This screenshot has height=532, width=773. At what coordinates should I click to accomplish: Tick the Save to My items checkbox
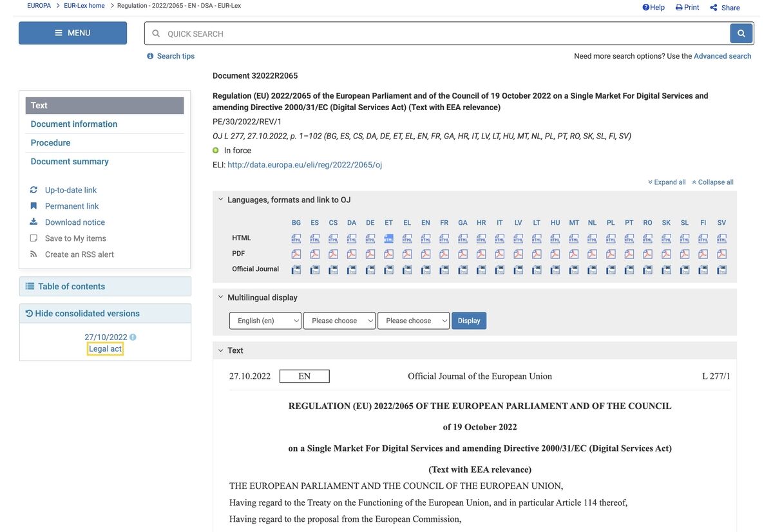(33, 238)
